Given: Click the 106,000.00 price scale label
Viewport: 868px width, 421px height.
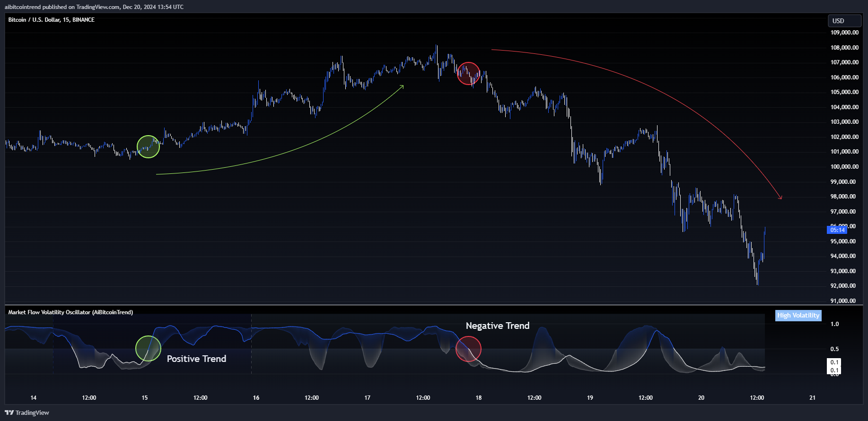Looking at the screenshot, I should click(x=844, y=77).
